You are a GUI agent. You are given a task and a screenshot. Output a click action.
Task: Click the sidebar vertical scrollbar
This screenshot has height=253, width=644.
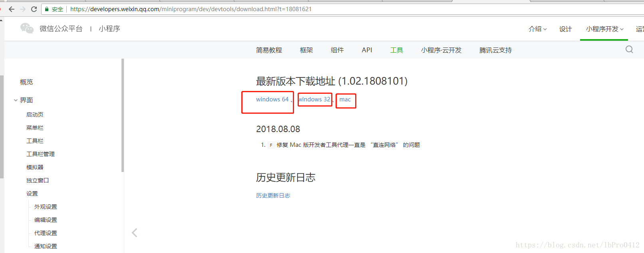pos(123,115)
